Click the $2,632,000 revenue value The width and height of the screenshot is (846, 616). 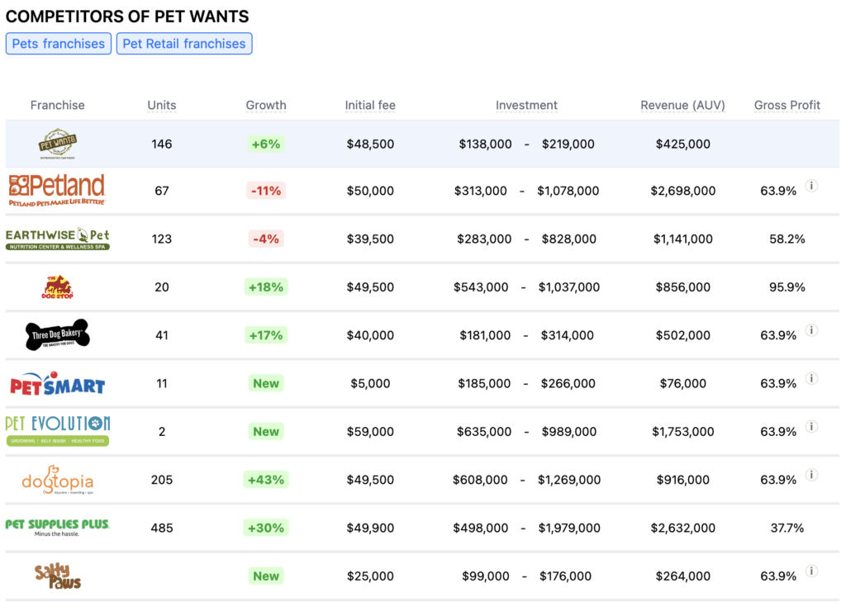682,528
